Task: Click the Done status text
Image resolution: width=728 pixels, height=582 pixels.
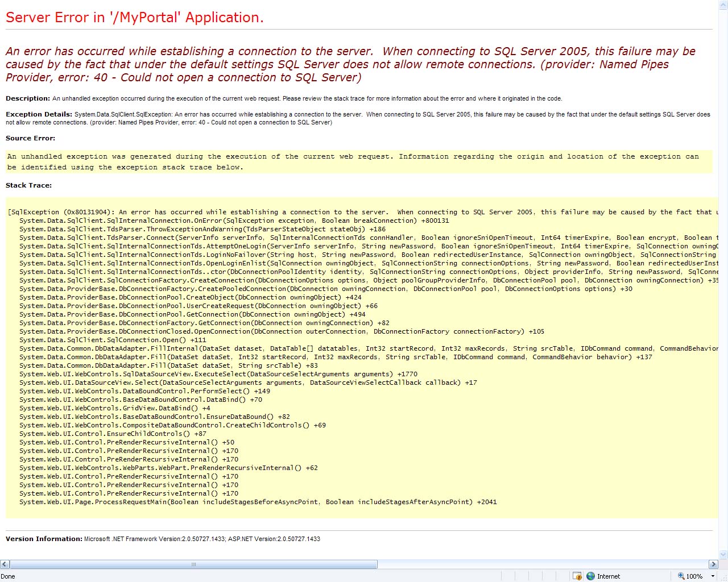Action: pos(8,576)
